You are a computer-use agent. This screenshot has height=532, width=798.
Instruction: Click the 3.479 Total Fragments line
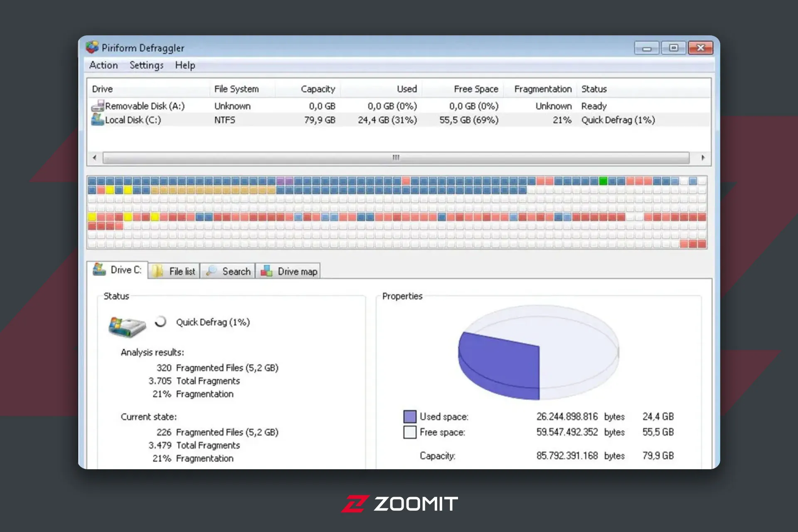194,445
